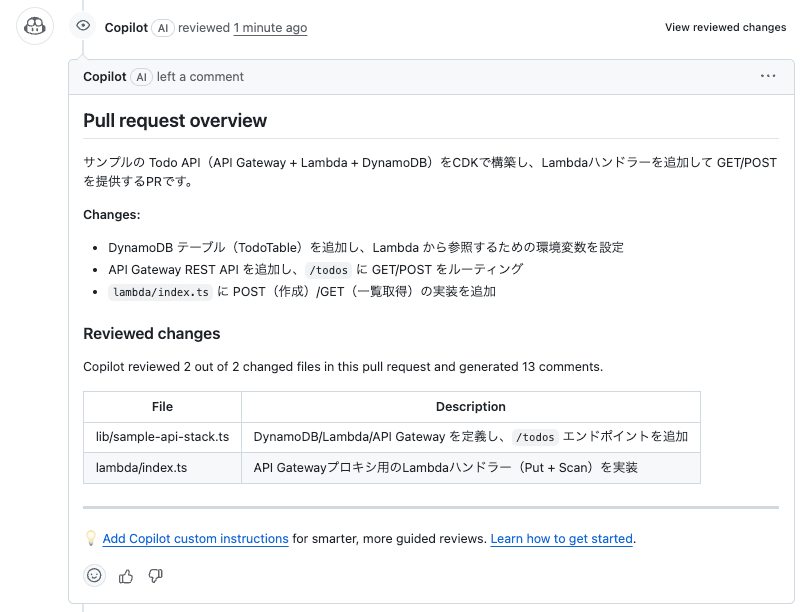The height and width of the screenshot is (612, 808).
Task: Click the Copilot name beside "reviewed"
Action: [x=127, y=28]
